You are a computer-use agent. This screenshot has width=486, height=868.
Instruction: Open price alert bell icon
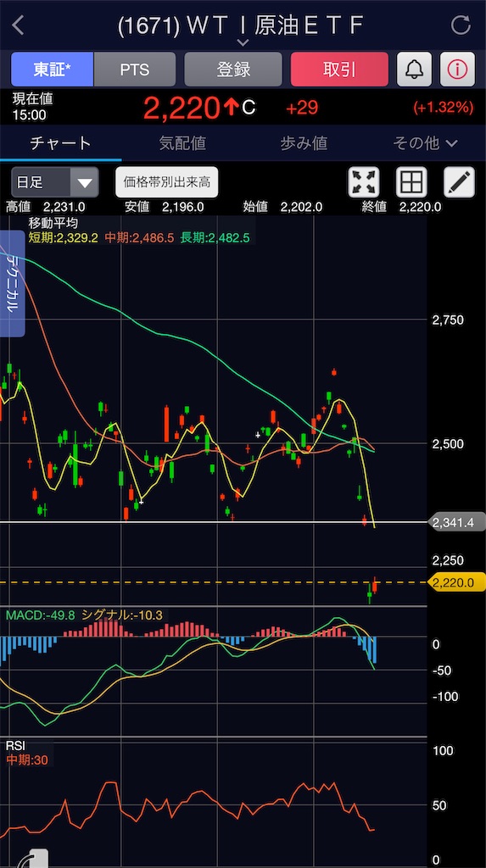pyautogui.click(x=414, y=70)
